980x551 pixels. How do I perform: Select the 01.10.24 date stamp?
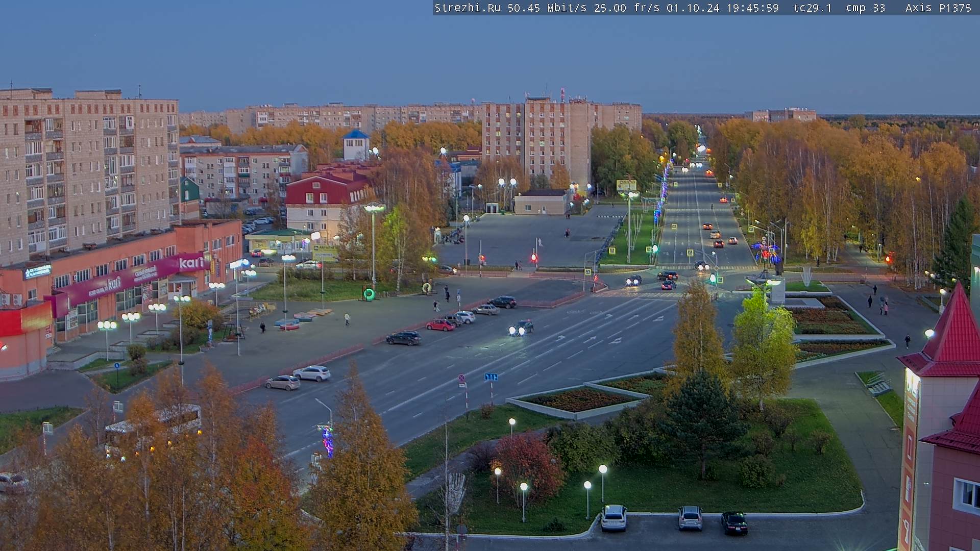(693, 8)
